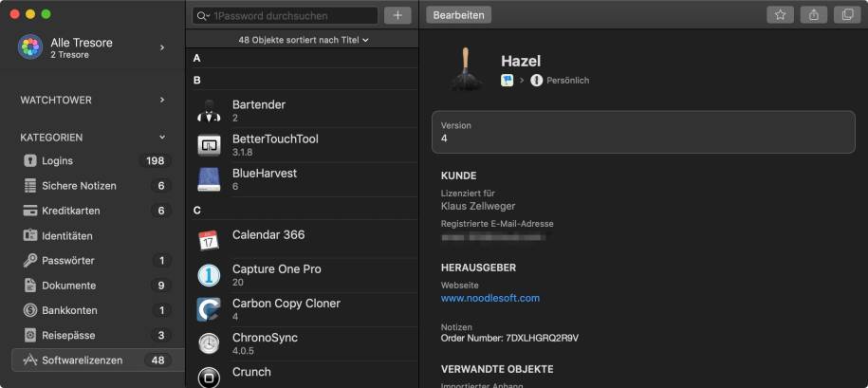The width and height of the screenshot is (868, 388).
Task: Click the Bankkonten coin icon
Action: click(30, 310)
